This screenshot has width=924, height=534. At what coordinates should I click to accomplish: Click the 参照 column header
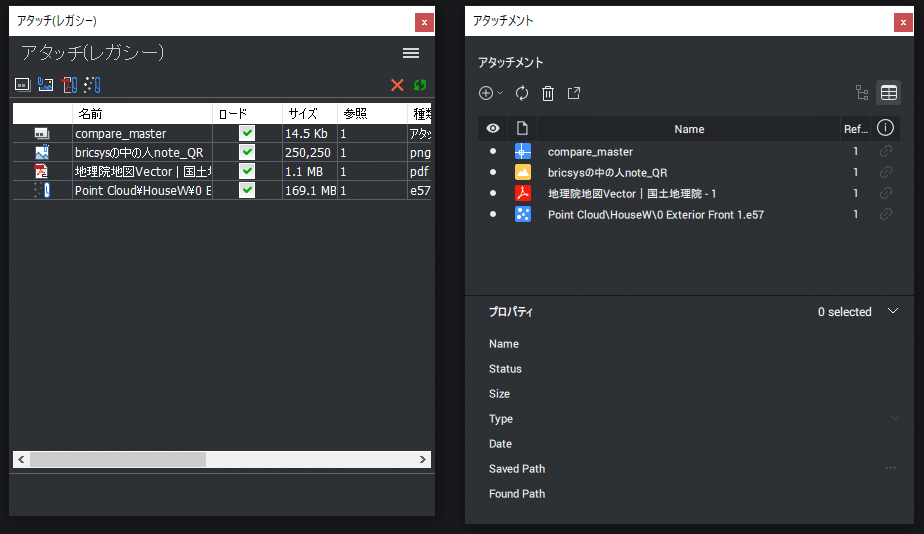[x=372, y=114]
